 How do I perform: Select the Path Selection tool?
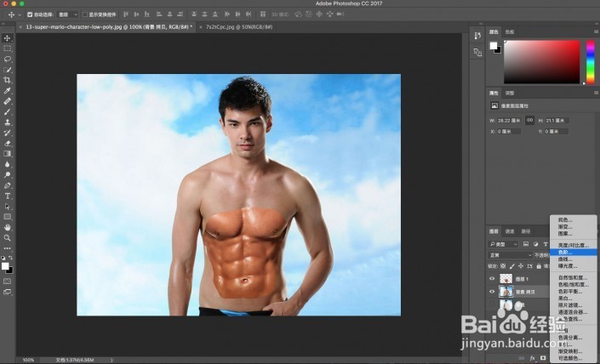pyautogui.click(x=8, y=207)
